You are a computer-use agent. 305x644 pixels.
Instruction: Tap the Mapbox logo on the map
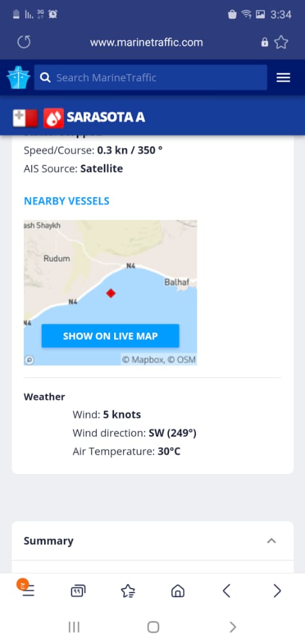(29, 360)
